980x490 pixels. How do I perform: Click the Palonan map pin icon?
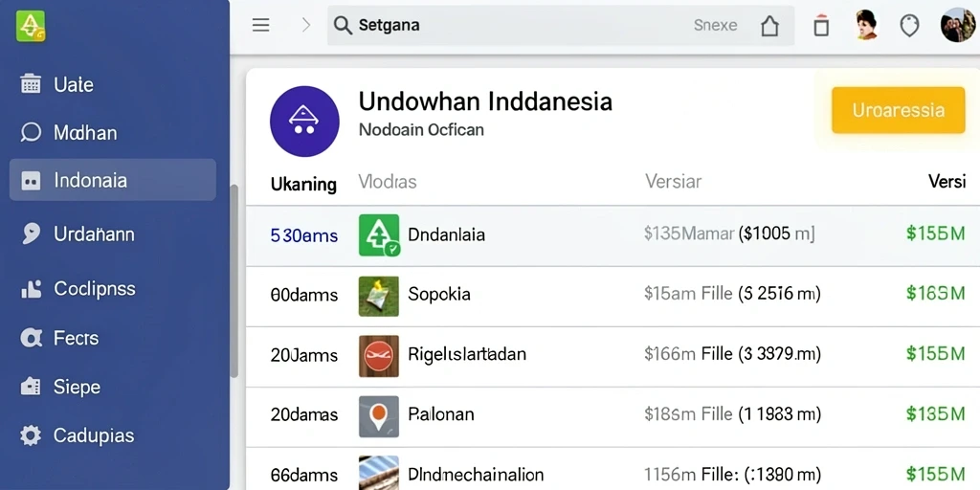[379, 415]
